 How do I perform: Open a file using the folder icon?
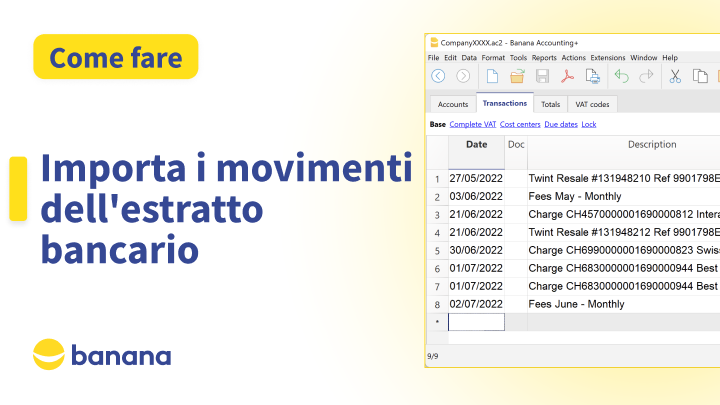pos(517,76)
